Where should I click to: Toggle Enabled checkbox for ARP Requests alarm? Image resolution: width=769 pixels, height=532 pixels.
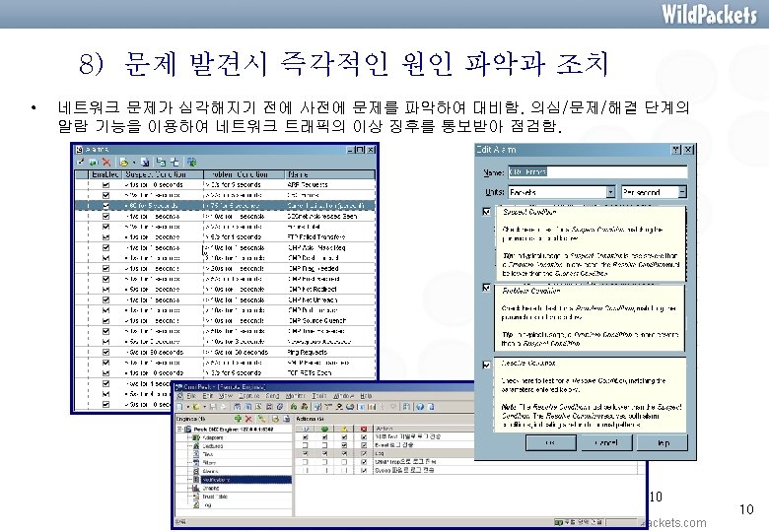click(105, 184)
